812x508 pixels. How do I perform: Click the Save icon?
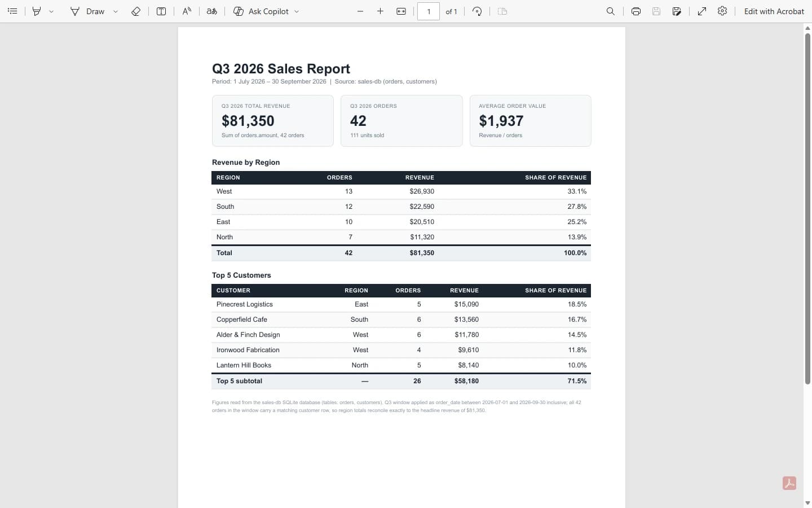[656, 11]
